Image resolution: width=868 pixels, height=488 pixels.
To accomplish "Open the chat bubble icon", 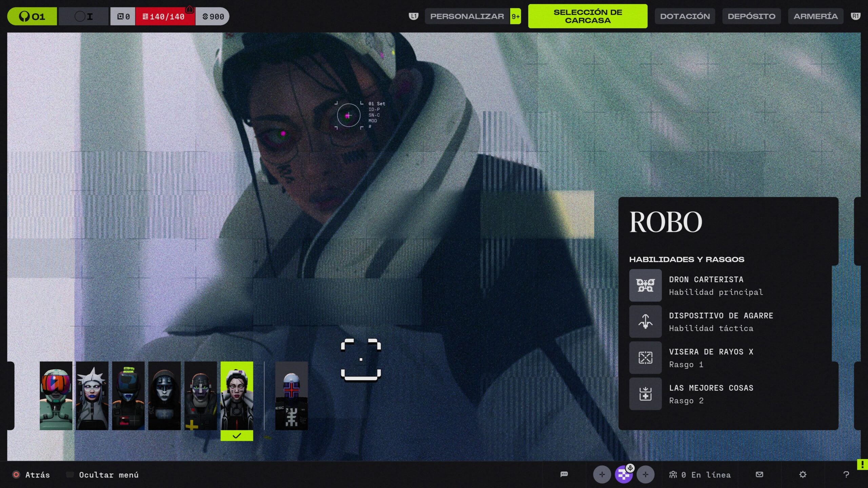I will point(564,474).
